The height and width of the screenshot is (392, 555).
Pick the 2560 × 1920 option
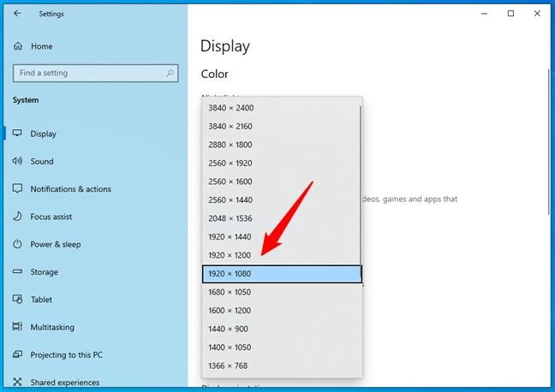pos(282,163)
